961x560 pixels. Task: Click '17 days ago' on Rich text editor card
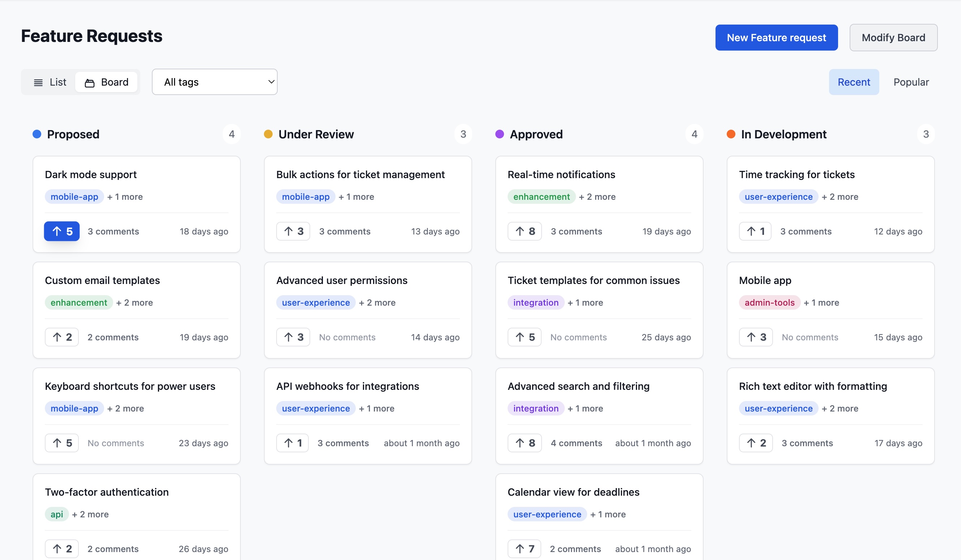[x=898, y=443]
